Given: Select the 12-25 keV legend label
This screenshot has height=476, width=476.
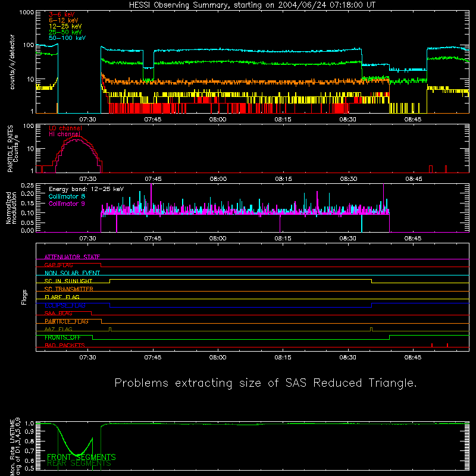Looking at the screenshot, I should 65,26.
